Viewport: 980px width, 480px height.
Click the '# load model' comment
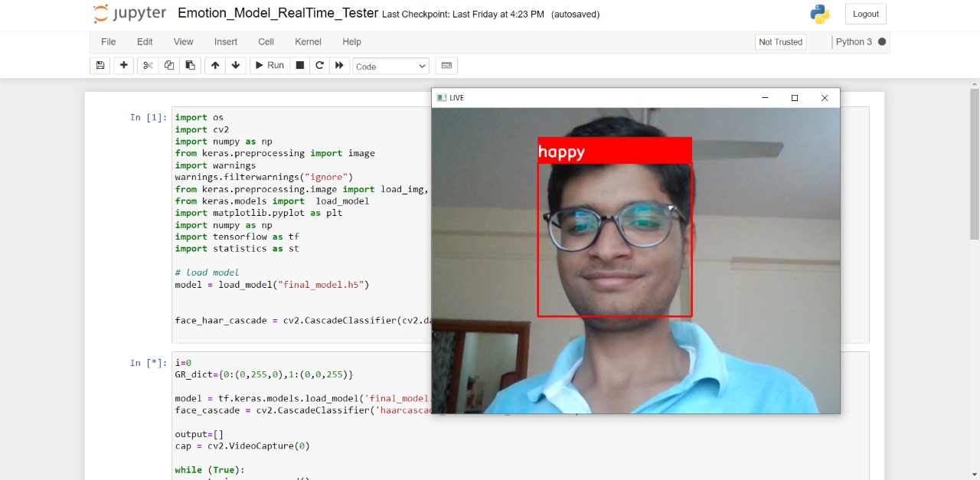coord(207,273)
